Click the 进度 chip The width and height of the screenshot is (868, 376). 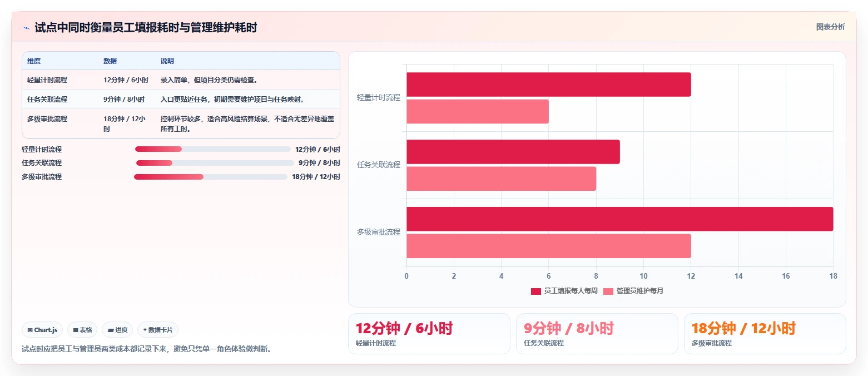[118, 330]
